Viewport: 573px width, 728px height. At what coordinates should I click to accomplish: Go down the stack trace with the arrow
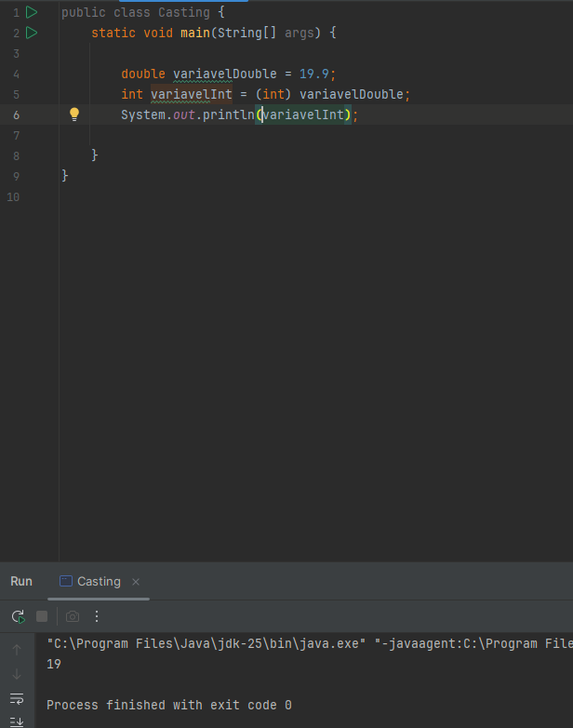pos(17,674)
